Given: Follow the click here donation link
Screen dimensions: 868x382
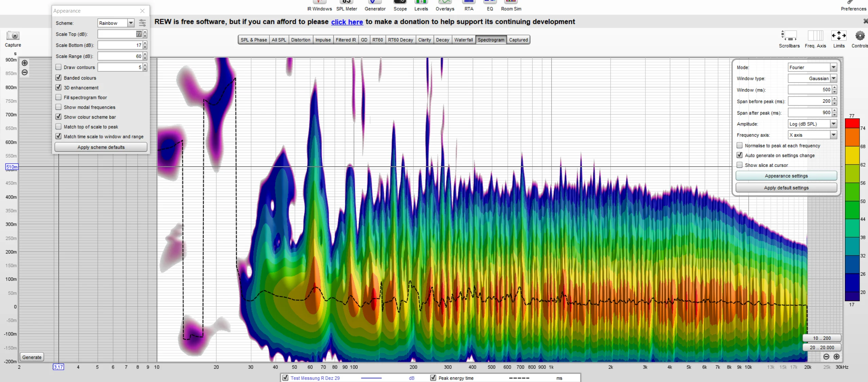Looking at the screenshot, I should (x=347, y=22).
